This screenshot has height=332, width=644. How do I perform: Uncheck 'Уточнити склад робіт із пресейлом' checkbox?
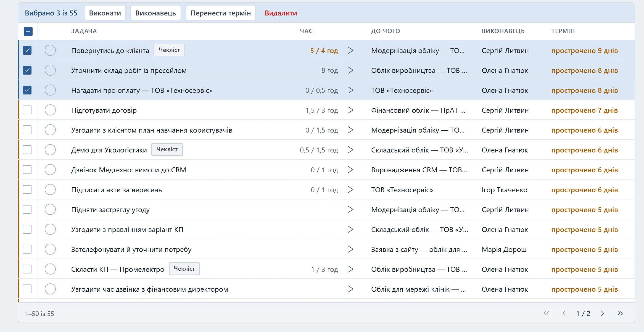[x=27, y=70]
